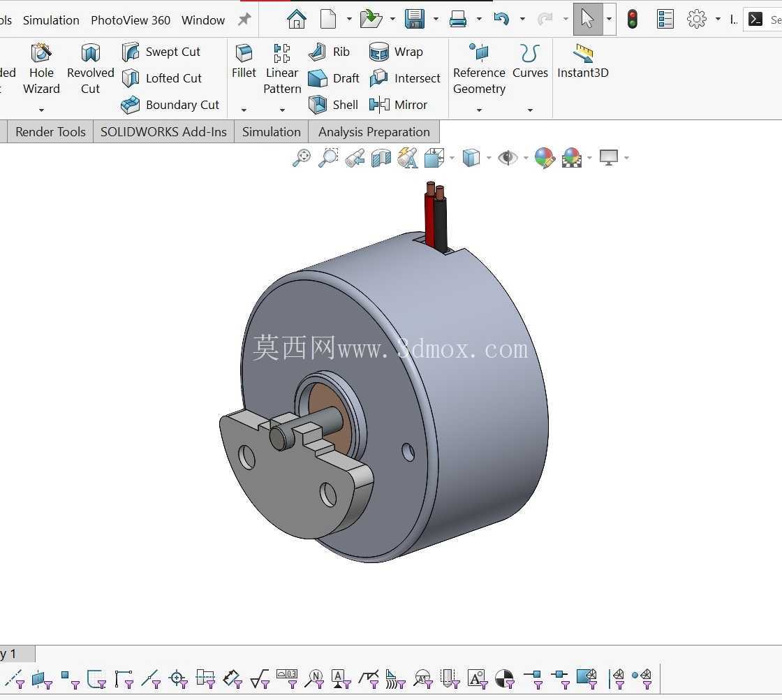Viewport: 782px width, 700px height.
Task: Open the Undo history dropdown
Action: tap(522, 20)
